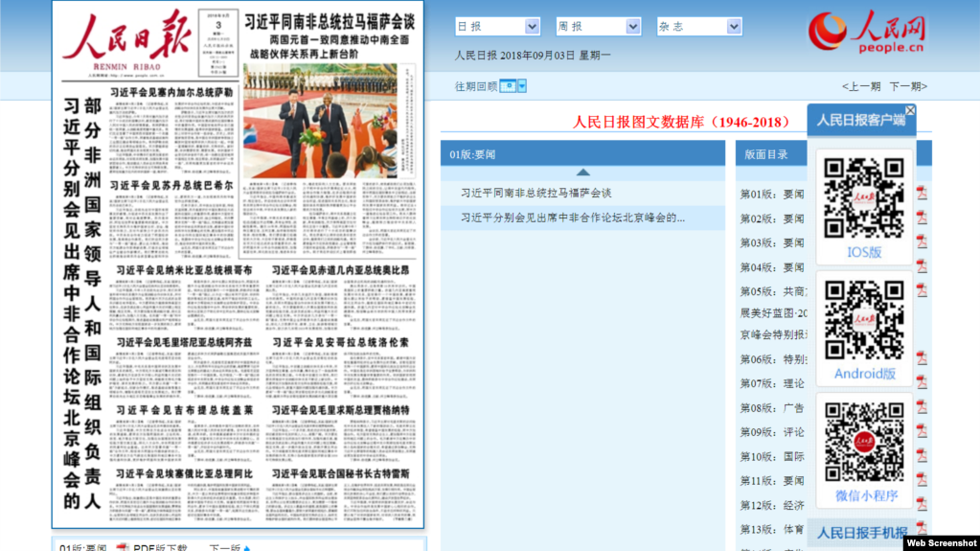Select 第11版：要闻 in page directory
The width and height of the screenshot is (980, 551).
(x=772, y=481)
